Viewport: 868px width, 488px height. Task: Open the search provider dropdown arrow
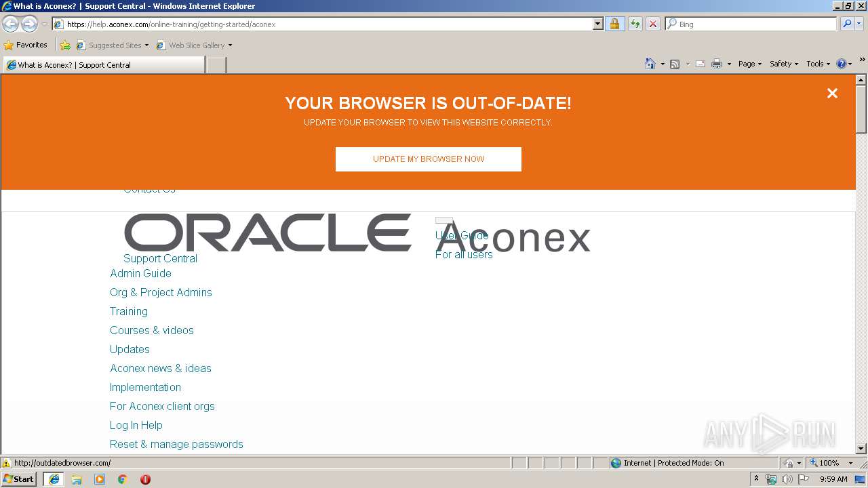859,24
